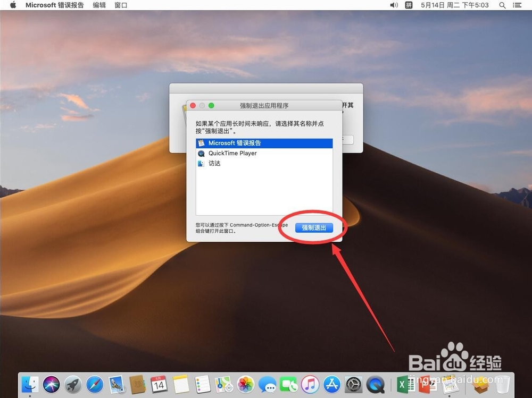
Task: Click Microsoft 错误报告 icon in list
Action: 201,143
